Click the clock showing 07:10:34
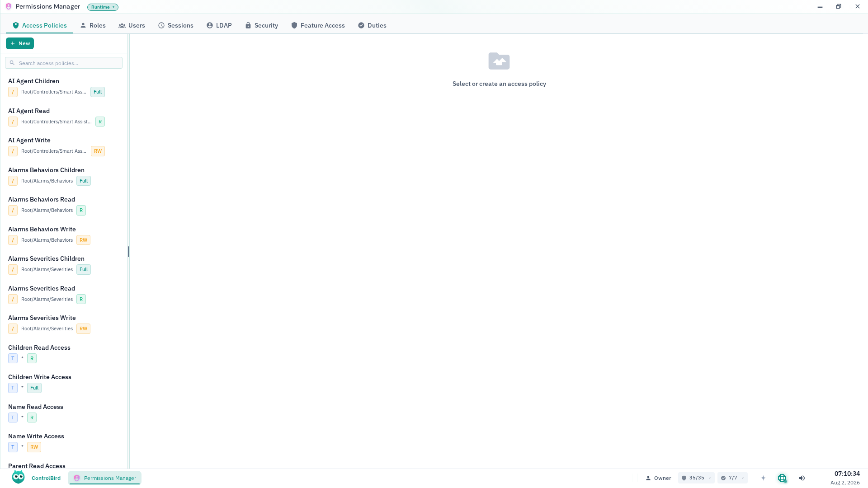The height and width of the screenshot is (488, 868). point(847,474)
